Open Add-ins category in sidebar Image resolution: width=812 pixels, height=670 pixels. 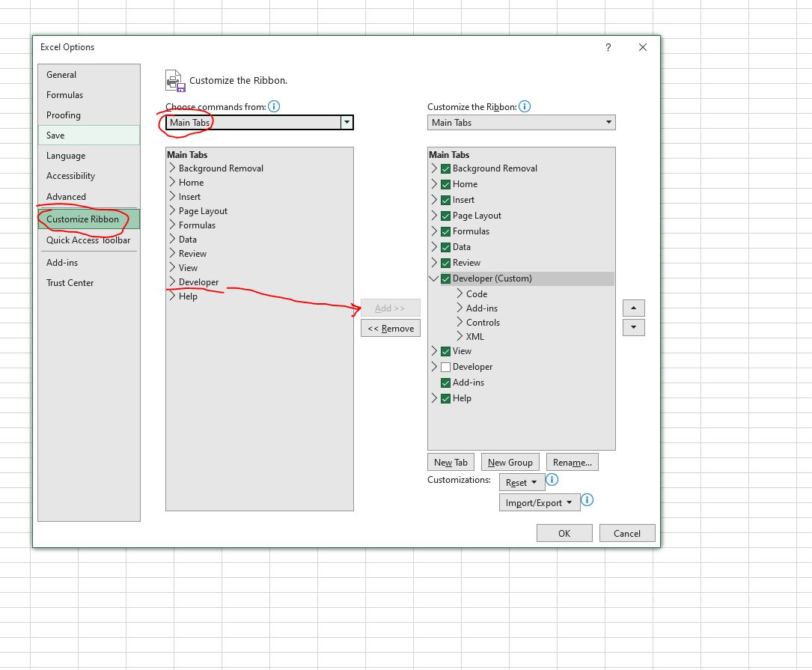pos(89,263)
